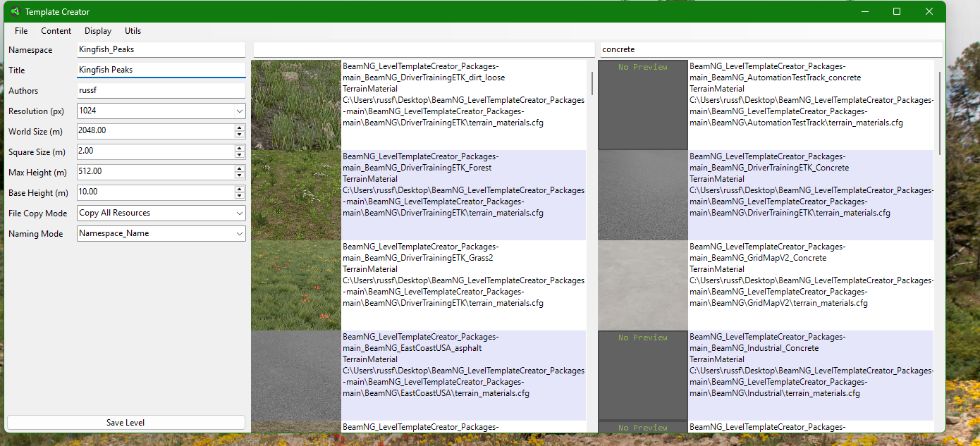Click the Industrial_Concrete text entry
The image size is (980, 446).
click(x=811, y=376)
